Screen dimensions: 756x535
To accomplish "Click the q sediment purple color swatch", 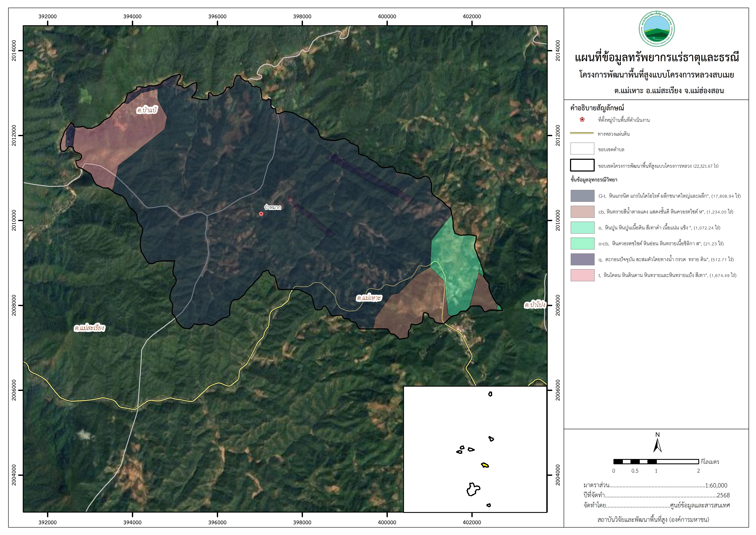I will [x=582, y=259].
